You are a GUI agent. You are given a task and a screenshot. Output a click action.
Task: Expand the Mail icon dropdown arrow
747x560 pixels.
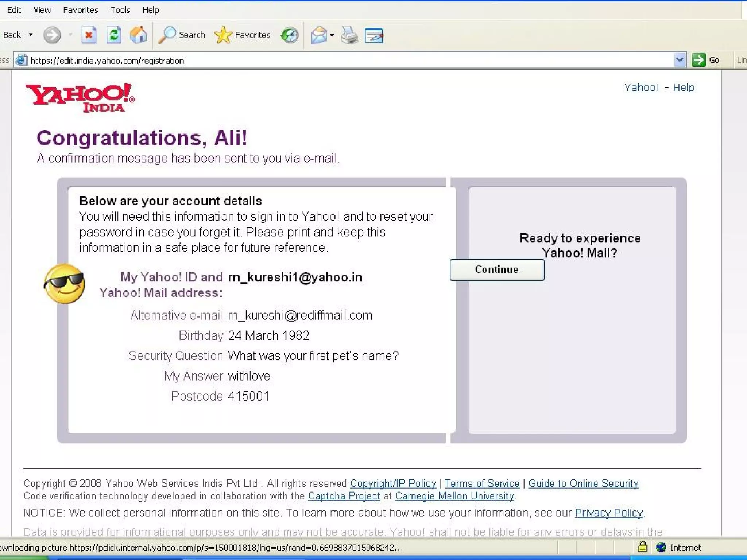click(332, 35)
